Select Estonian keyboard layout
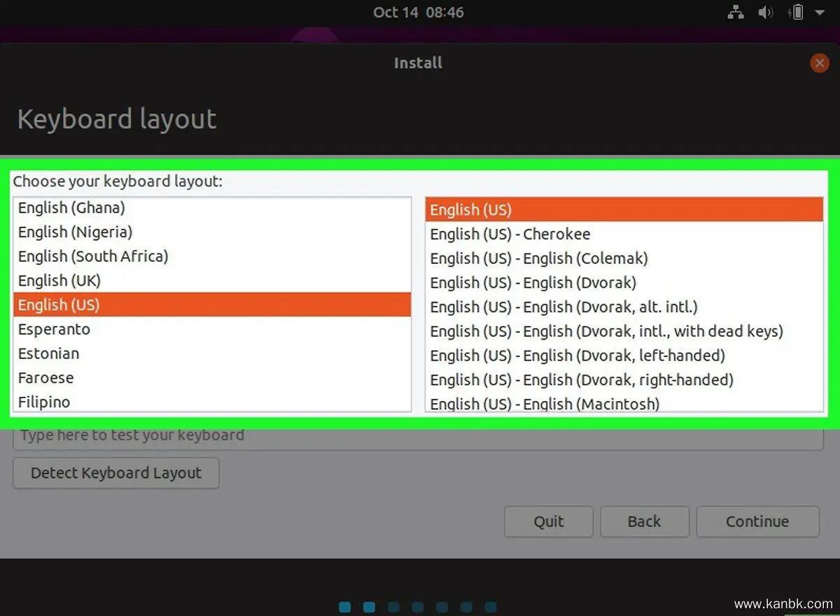The height and width of the screenshot is (616, 840). pos(48,353)
